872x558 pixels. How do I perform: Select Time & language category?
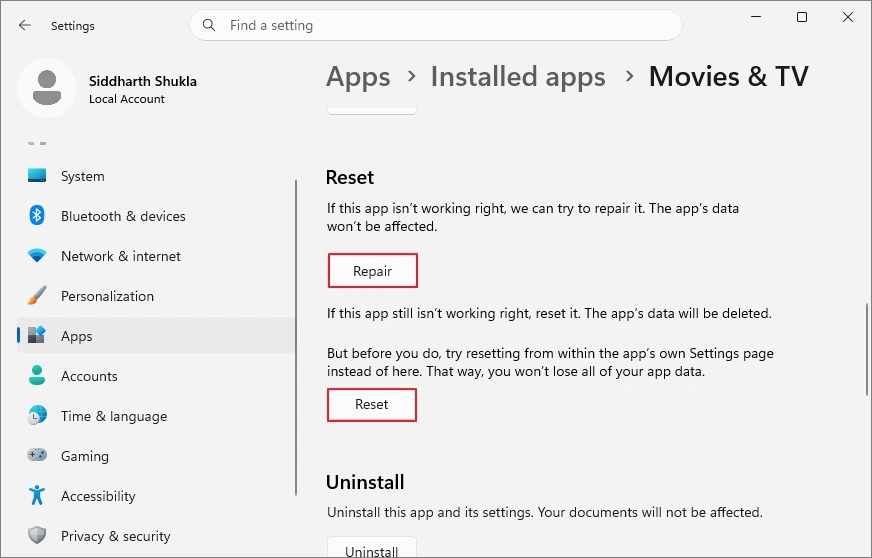pyautogui.click(x=156, y=416)
